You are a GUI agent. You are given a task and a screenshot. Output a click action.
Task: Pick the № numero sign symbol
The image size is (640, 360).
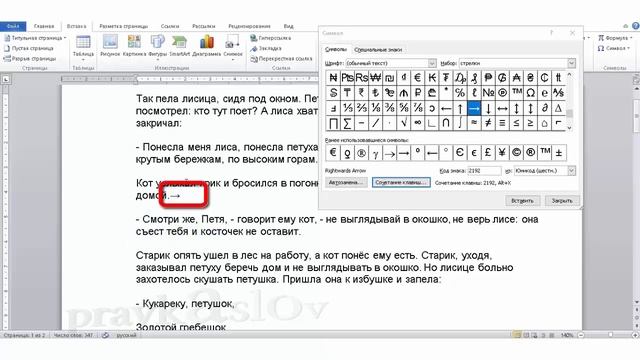pyautogui.click(x=488, y=93)
